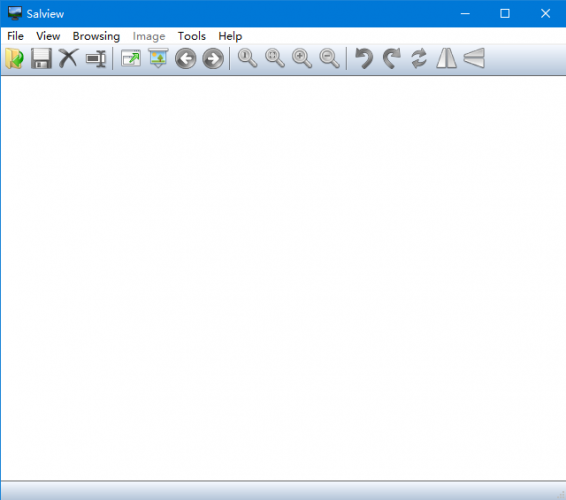Rotate image clockwise using curved arrow
566x500 pixels.
[x=392, y=58]
